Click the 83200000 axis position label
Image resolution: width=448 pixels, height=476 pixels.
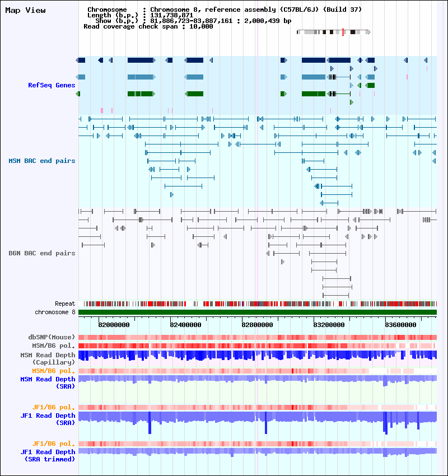[x=329, y=325]
